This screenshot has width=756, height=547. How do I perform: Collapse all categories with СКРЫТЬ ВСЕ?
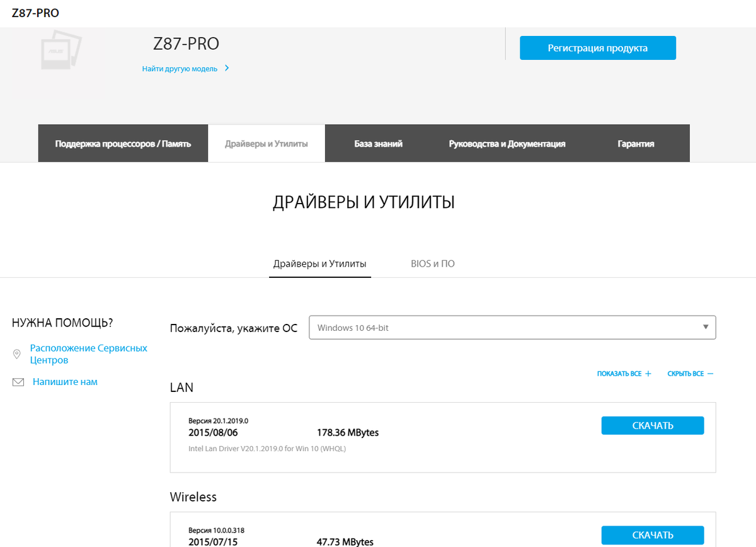pyautogui.click(x=685, y=374)
